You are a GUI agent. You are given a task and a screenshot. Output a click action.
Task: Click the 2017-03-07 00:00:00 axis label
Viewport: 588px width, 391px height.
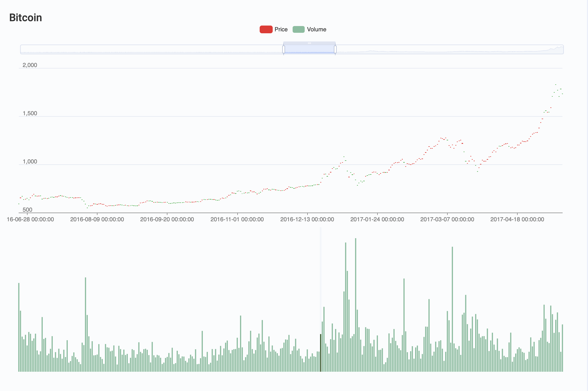pyautogui.click(x=447, y=219)
